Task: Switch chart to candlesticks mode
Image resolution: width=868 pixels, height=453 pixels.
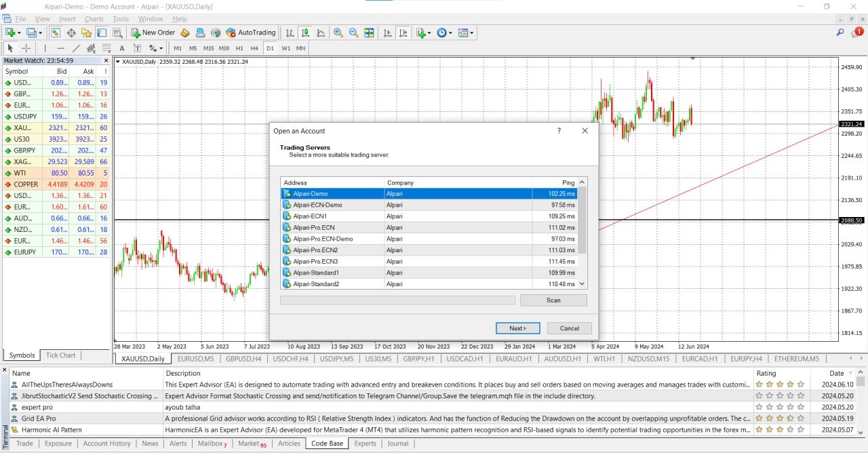Action: pos(305,33)
